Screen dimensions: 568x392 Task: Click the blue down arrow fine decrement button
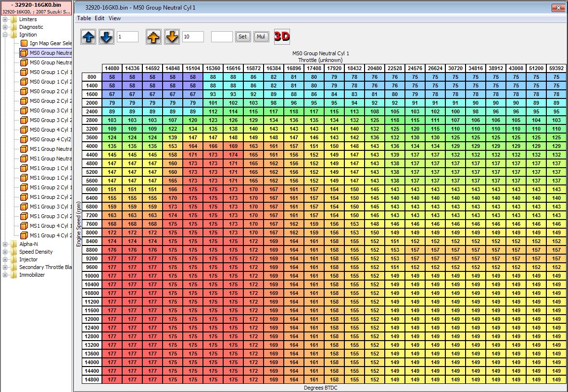tap(106, 37)
